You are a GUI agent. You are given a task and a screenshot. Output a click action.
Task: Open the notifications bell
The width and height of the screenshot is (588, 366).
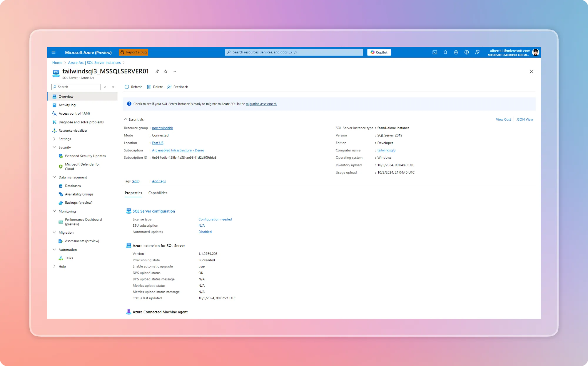445,52
